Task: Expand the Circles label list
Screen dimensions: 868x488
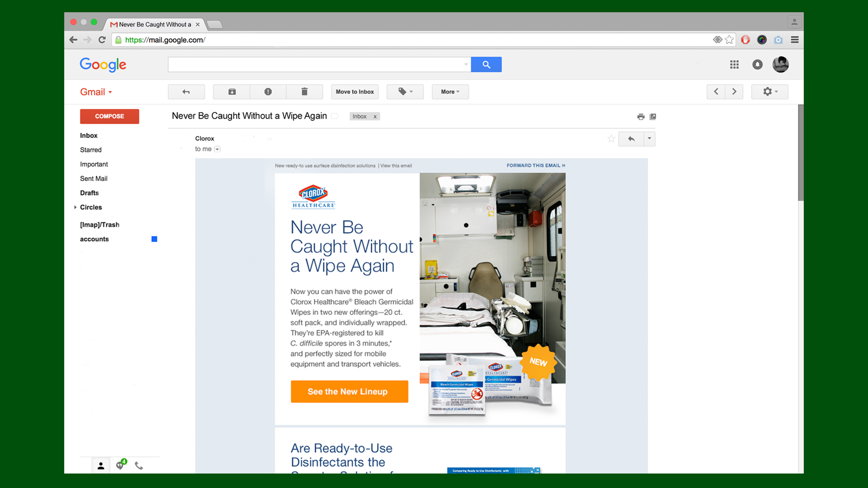Action: tap(75, 207)
